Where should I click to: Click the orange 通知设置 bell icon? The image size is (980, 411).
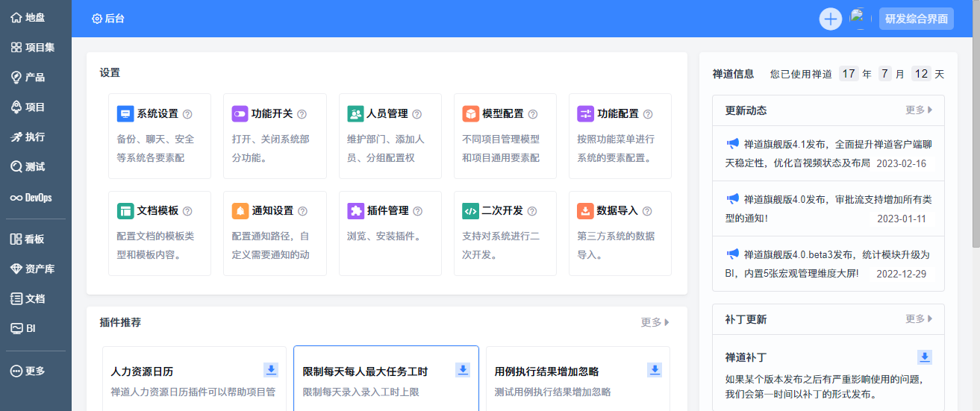coord(240,211)
